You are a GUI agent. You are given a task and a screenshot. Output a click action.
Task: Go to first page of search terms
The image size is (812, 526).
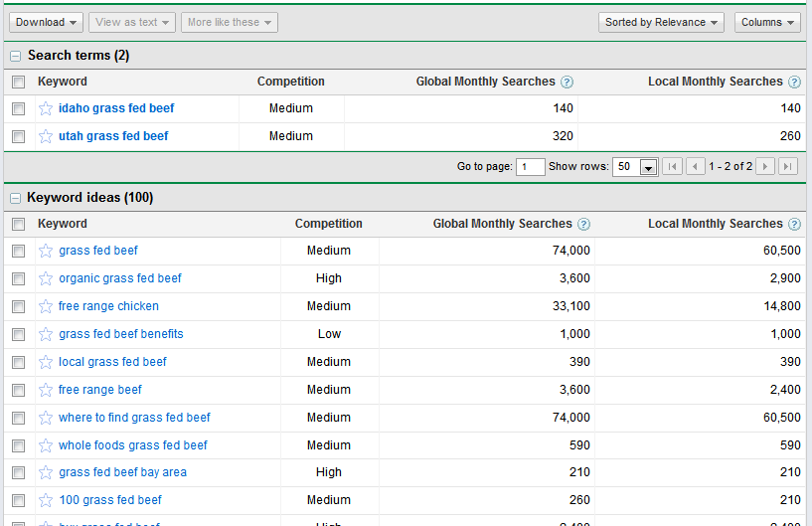point(673,167)
